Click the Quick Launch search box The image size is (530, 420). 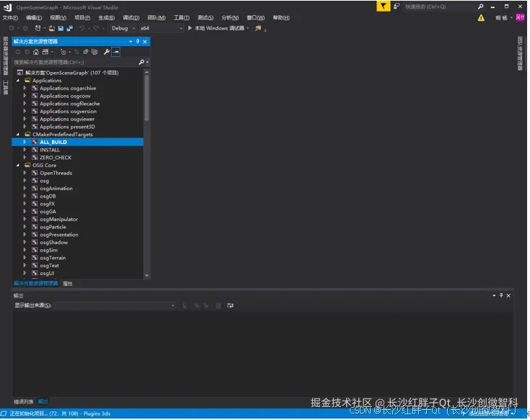(x=439, y=6)
